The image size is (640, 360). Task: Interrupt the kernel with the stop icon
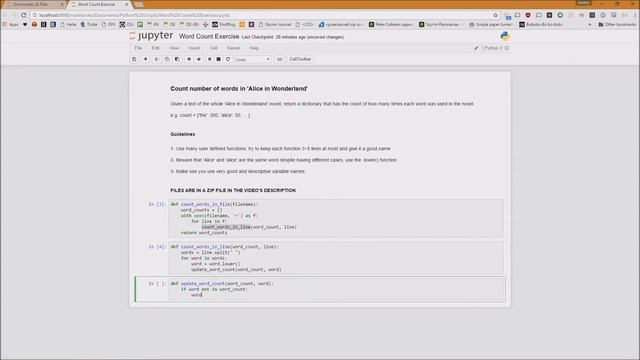[218, 59]
